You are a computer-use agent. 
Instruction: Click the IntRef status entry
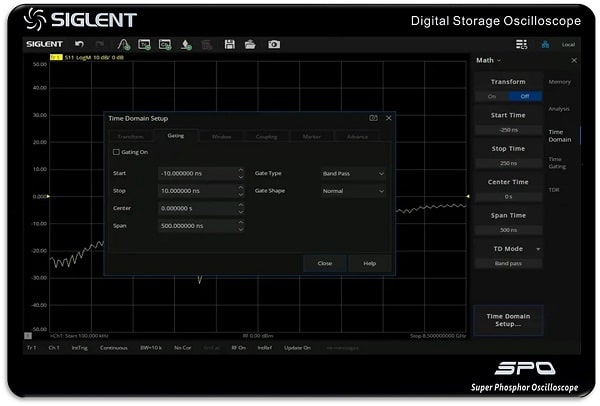[265, 348]
